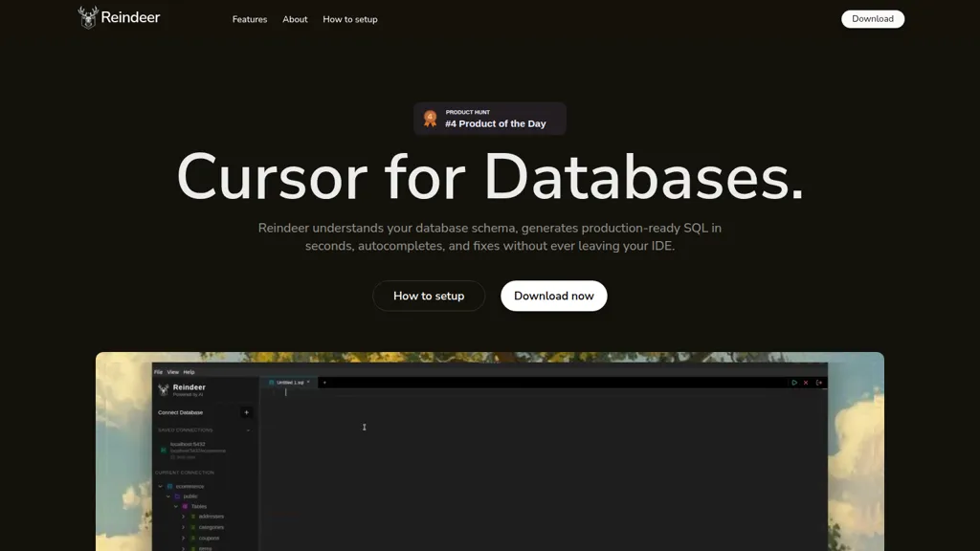The image size is (980, 551).
Task: Click the plus button beside Connect Database
Action: (246, 412)
